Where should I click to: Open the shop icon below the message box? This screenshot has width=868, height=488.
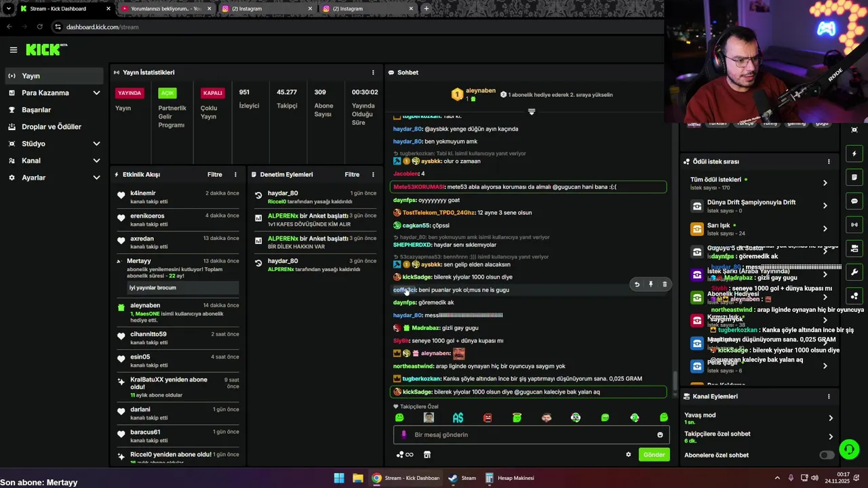(x=427, y=455)
